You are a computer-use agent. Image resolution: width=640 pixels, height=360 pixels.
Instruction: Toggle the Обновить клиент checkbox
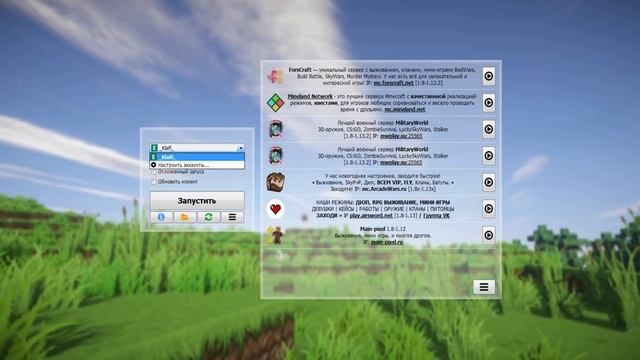coord(154,182)
